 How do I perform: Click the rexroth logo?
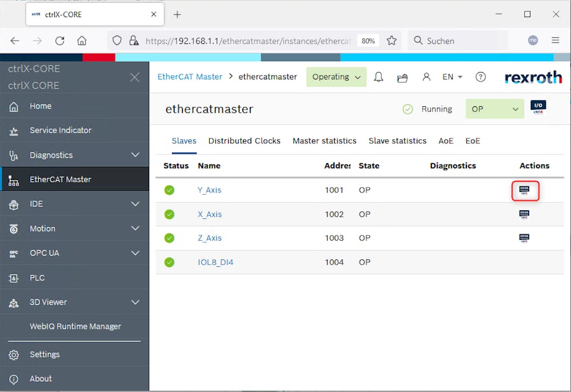pyautogui.click(x=533, y=77)
